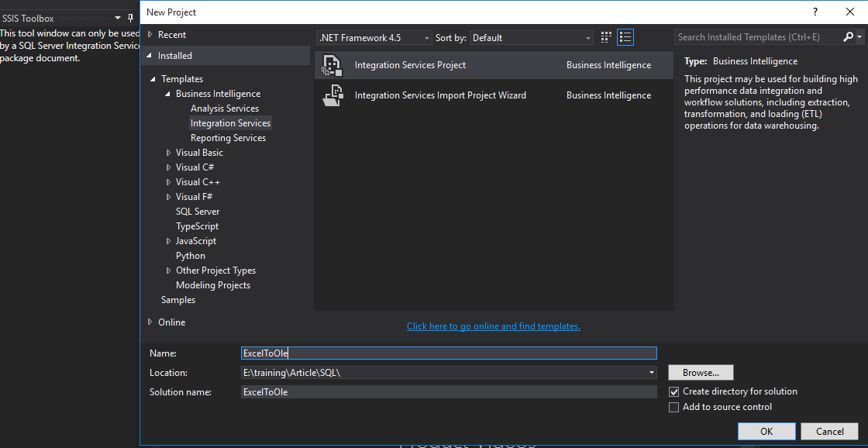Image resolution: width=868 pixels, height=448 pixels.
Task: Pin the SSIS Toolbox window
Action: click(x=129, y=18)
